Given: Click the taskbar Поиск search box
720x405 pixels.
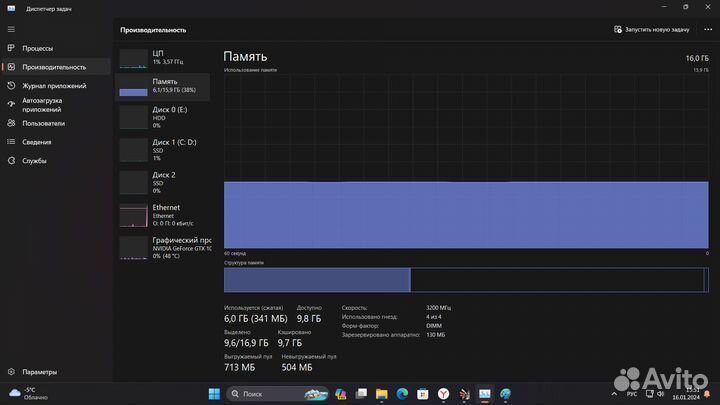Looking at the screenshot, I should point(277,394).
